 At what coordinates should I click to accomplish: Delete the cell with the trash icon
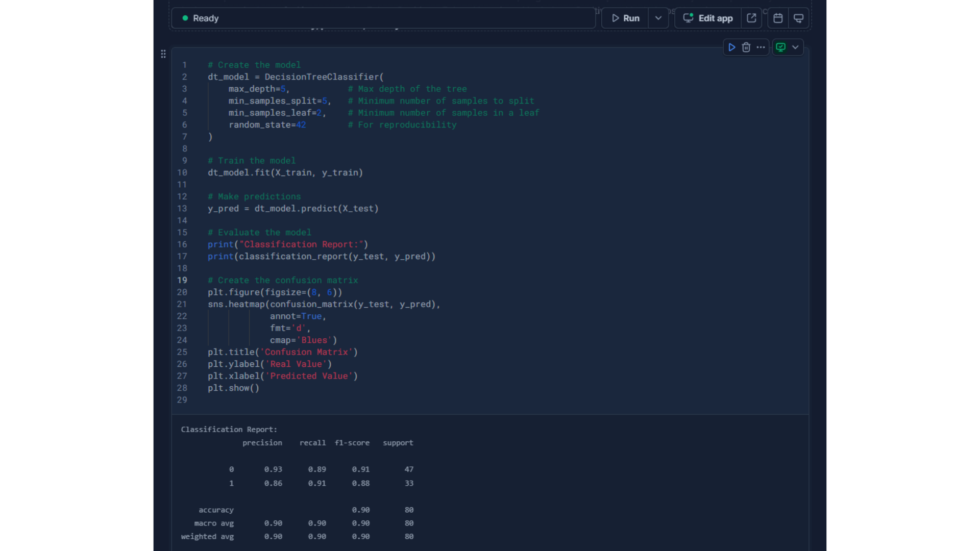click(x=746, y=47)
